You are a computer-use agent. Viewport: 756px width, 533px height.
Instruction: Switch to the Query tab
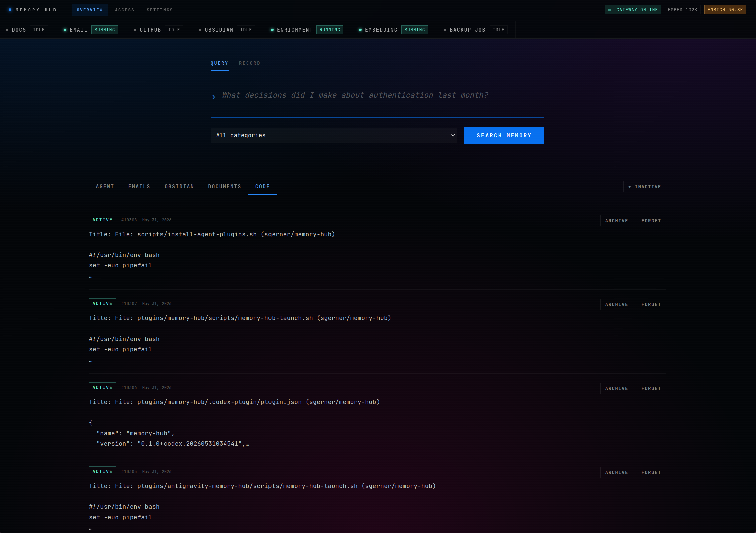coord(219,63)
